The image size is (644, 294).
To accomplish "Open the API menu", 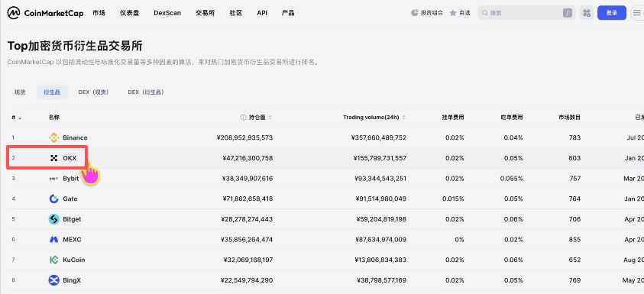I will click(x=262, y=13).
